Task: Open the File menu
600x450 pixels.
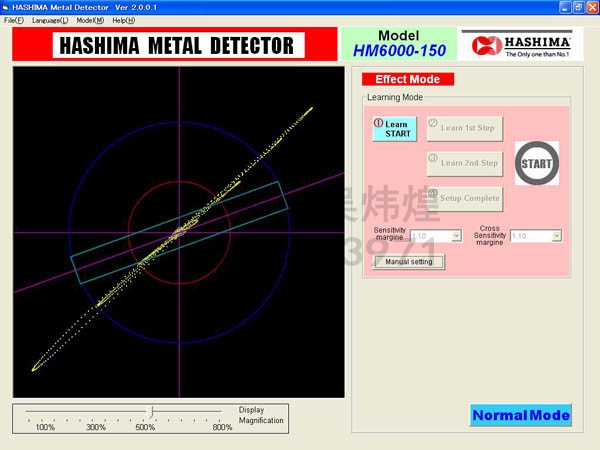Action: 14,20
